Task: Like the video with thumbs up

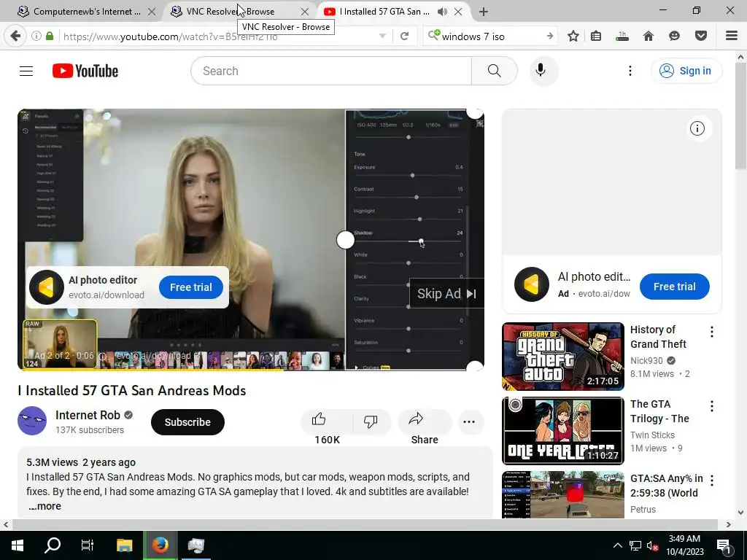Action: pos(319,419)
